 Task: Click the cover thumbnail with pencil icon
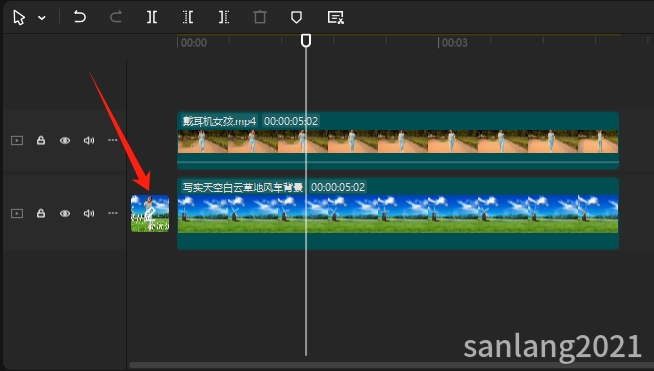coord(150,214)
